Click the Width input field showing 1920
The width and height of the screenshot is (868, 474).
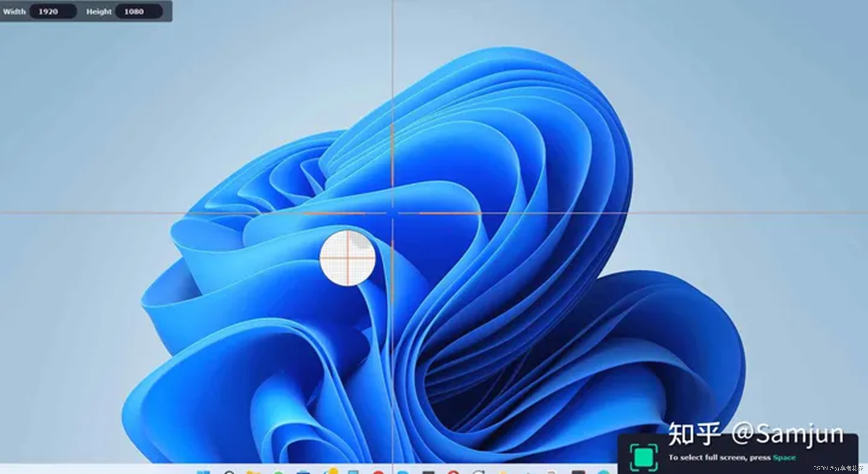pos(53,11)
